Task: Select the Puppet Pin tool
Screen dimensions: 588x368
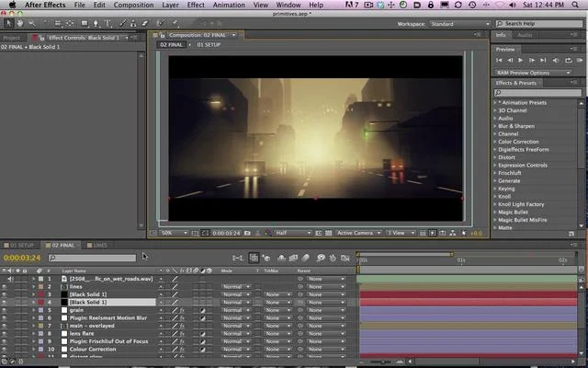Action: click(175, 23)
